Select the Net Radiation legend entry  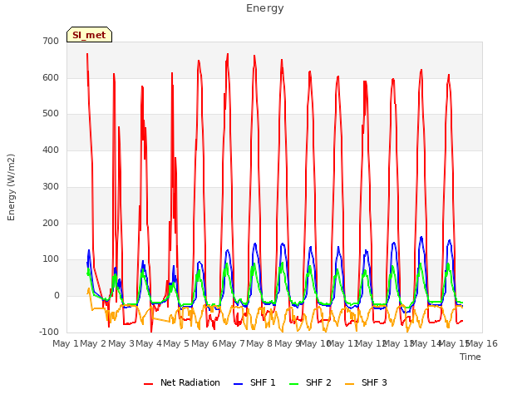[182, 382]
